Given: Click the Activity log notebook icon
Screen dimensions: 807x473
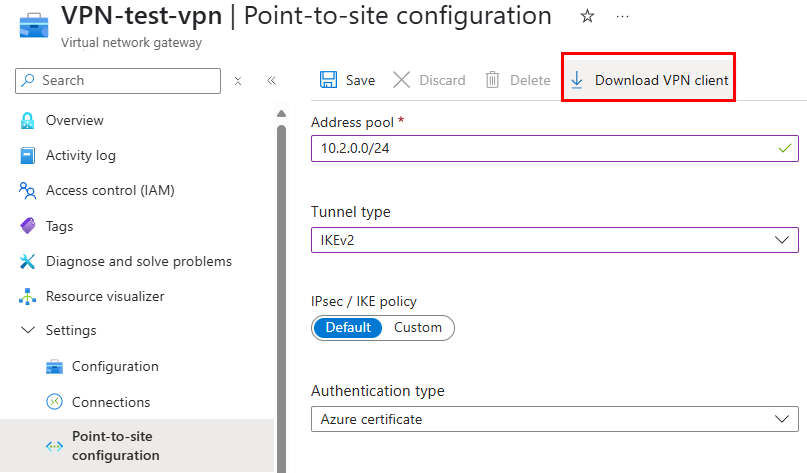Looking at the screenshot, I should 27,155.
